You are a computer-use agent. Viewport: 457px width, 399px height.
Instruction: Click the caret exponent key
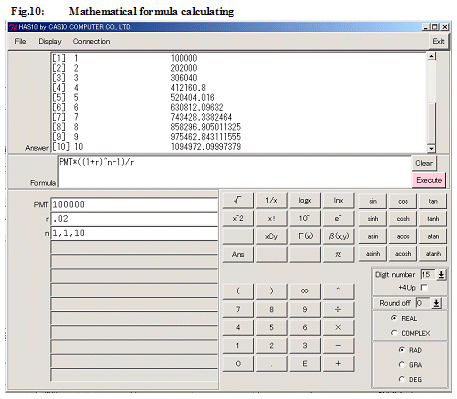(x=338, y=291)
